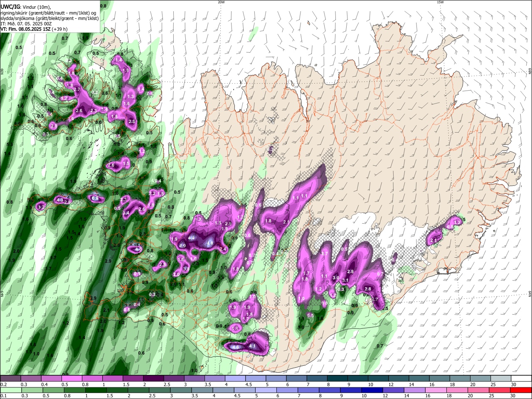Image resolution: width=532 pixels, height=399 pixels.
Task: Select the bright pink swatch between 0.5 and 0.8
Action: click(x=72, y=379)
